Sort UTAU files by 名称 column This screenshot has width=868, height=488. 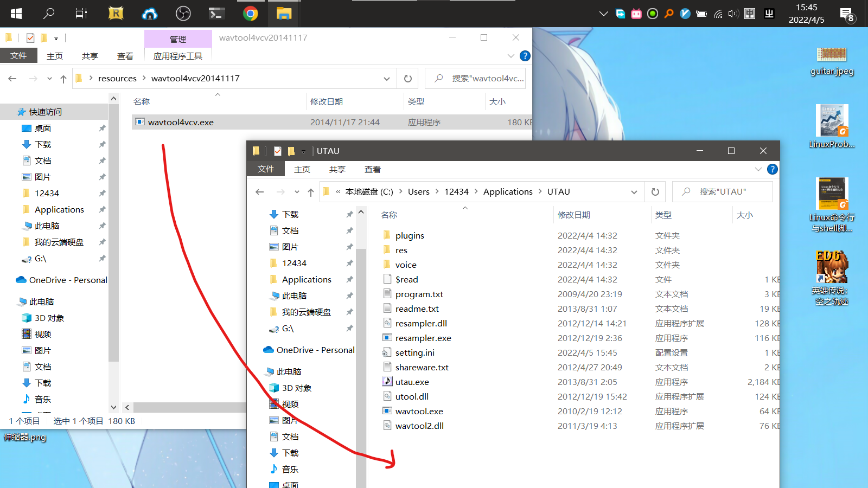click(x=389, y=215)
